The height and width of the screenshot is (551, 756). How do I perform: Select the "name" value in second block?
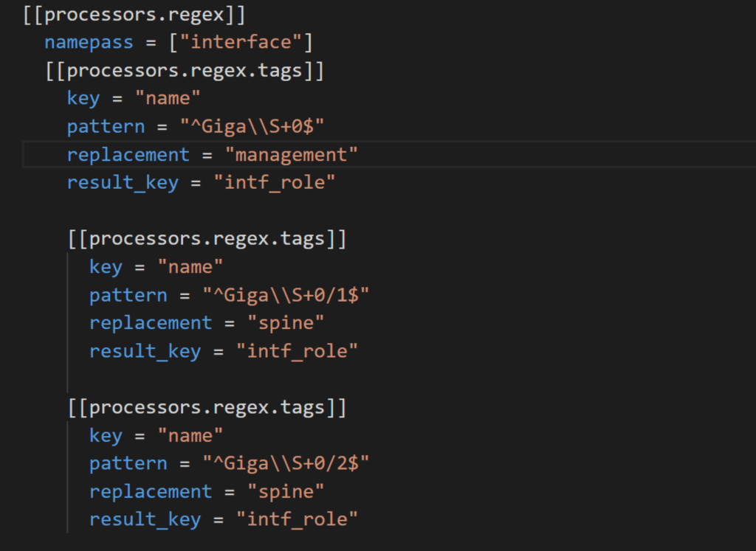[190, 266]
